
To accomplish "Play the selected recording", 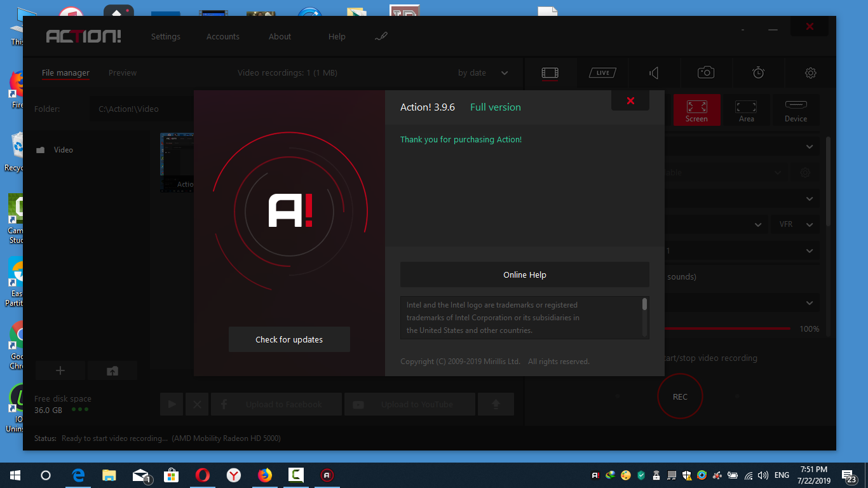I will [172, 404].
